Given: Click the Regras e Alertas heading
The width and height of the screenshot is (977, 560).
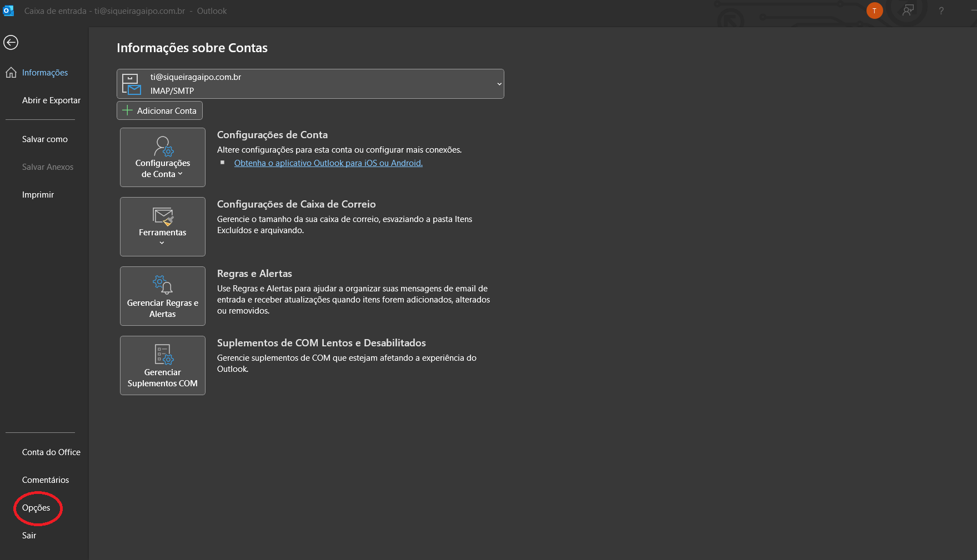Looking at the screenshot, I should pyautogui.click(x=254, y=274).
